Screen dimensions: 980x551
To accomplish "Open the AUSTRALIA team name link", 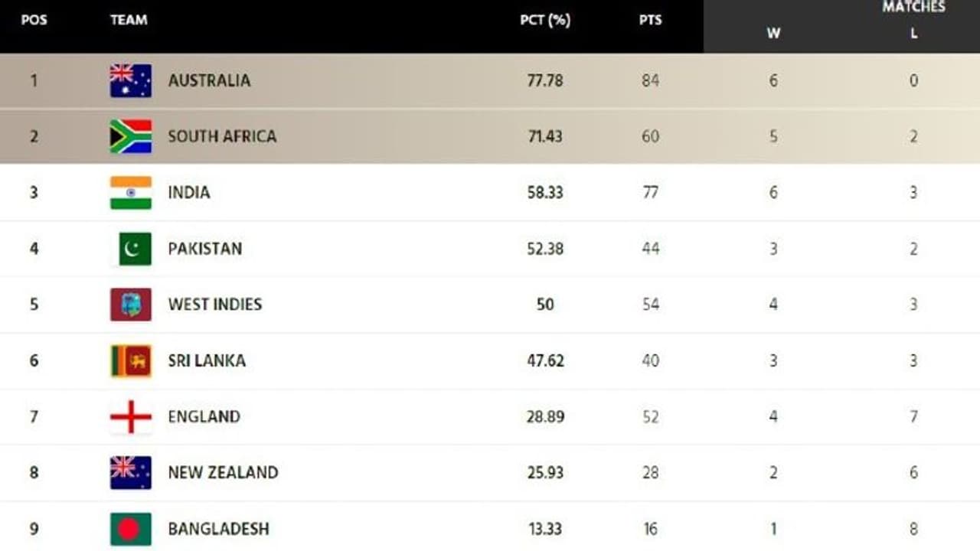I will point(209,80).
